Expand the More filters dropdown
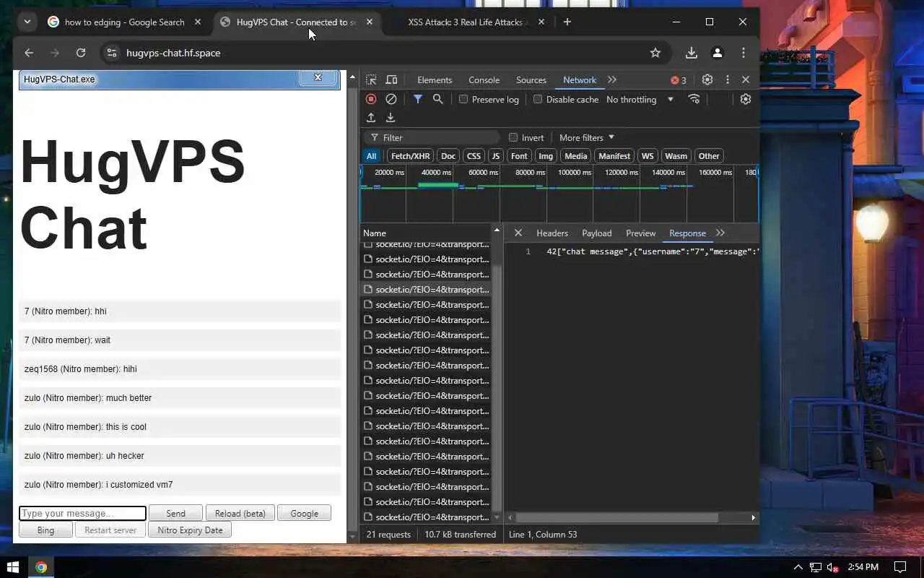 [586, 137]
